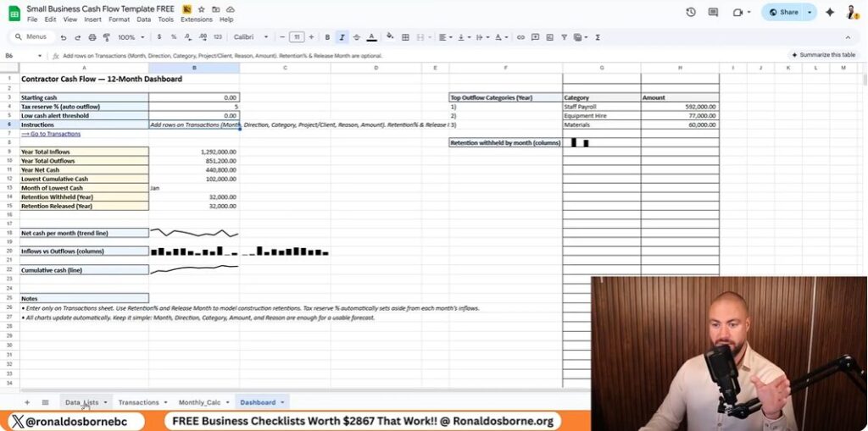This screenshot has height=431, width=868.
Task: Expand the Share options arrow
Action: (x=810, y=12)
